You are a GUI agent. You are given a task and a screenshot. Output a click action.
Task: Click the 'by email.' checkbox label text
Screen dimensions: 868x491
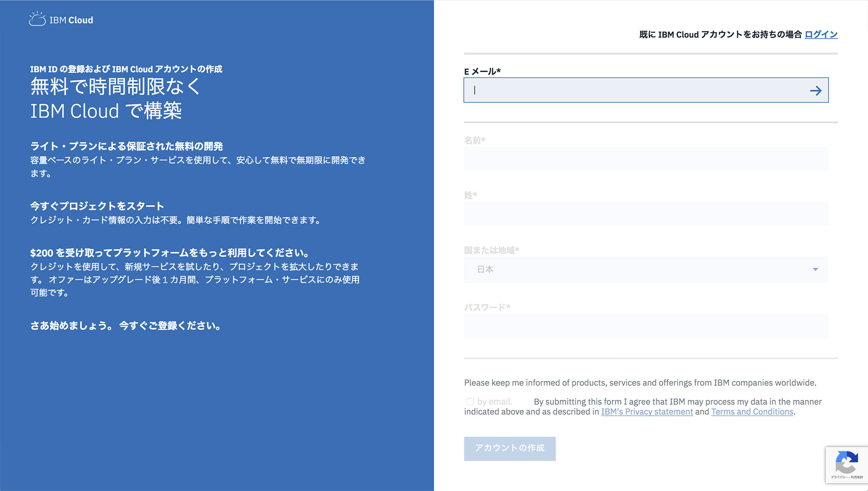click(494, 401)
